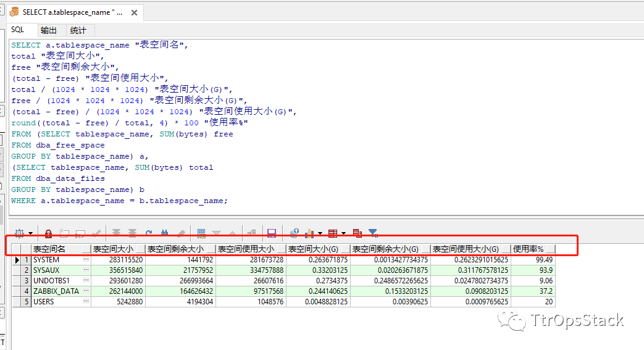Select row 5 via its row number
This screenshot has height=350, width=644.
(27, 301)
